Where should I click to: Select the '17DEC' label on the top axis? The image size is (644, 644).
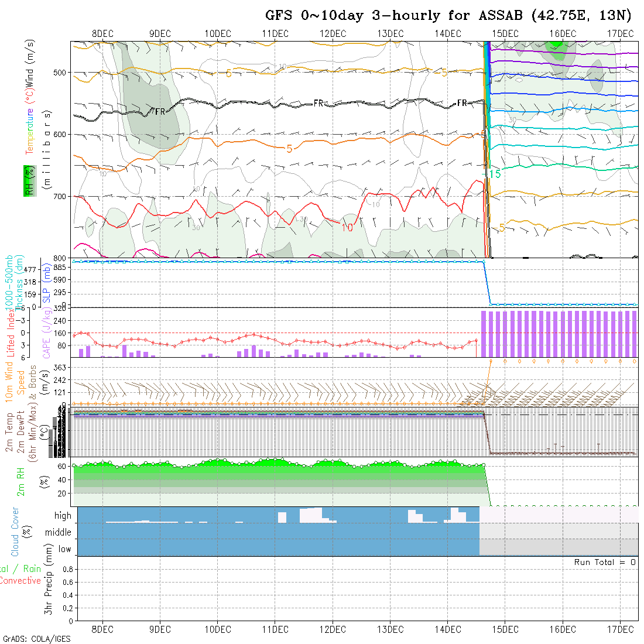click(620, 34)
